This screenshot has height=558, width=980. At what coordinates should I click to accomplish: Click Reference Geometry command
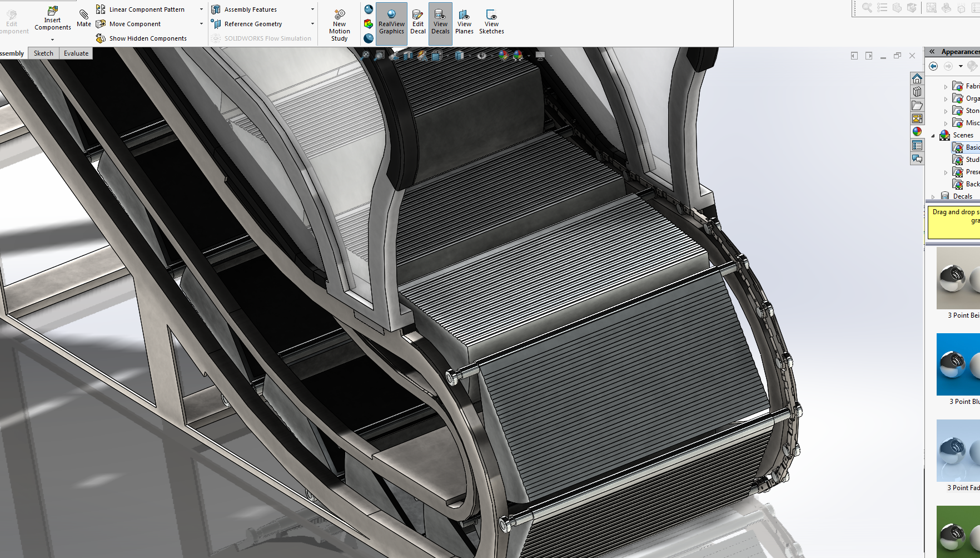[247, 24]
